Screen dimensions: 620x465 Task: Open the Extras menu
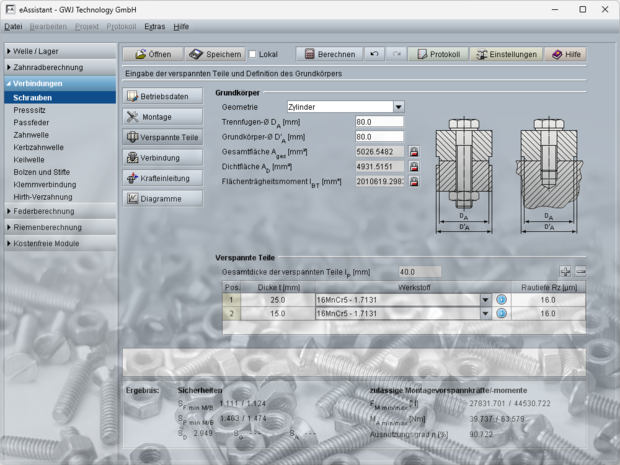[154, 26]
